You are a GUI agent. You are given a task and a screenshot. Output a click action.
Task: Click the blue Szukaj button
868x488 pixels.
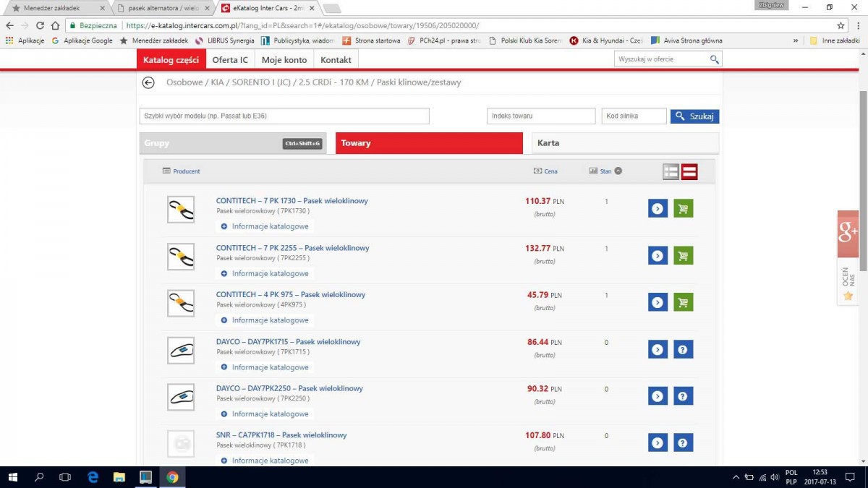coord(694,116)
